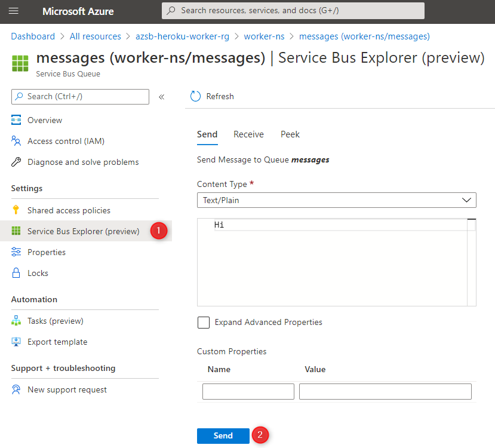Click the Refresh icon in toolbar
The width and height of the screenshot is (495, 448).
click(x=195, y=96)
